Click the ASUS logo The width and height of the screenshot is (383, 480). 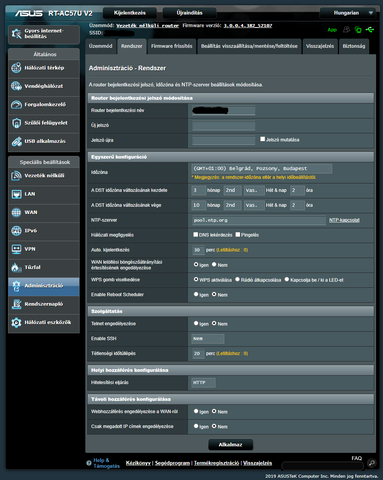coord(29,13)
